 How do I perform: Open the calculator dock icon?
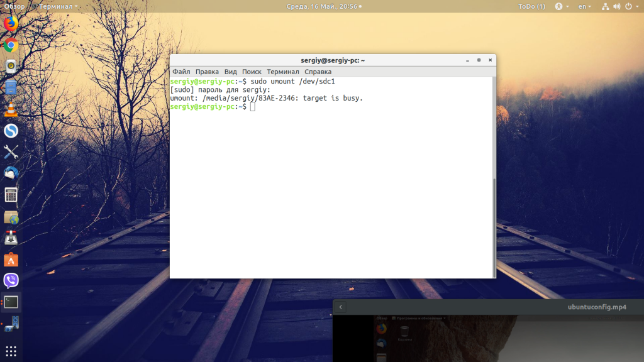click(11, 195)
